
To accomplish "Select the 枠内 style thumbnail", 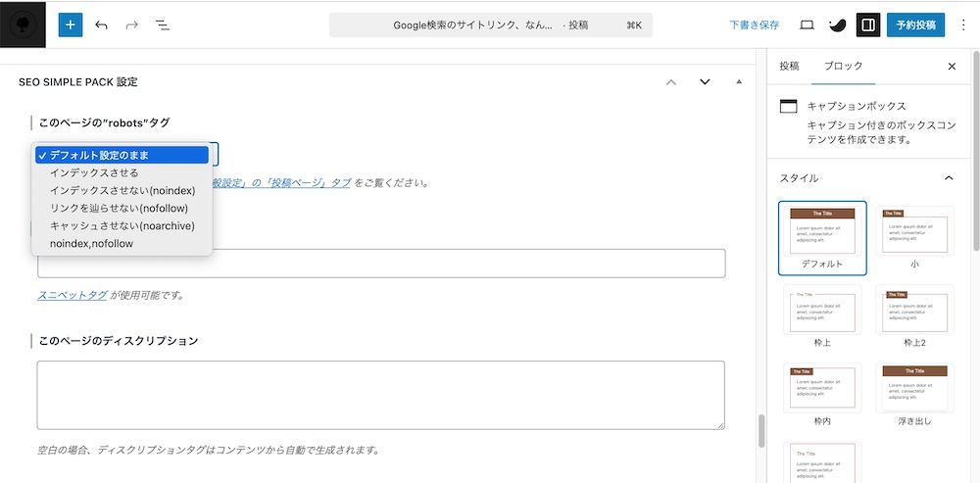I will click(x=822, y=396).
